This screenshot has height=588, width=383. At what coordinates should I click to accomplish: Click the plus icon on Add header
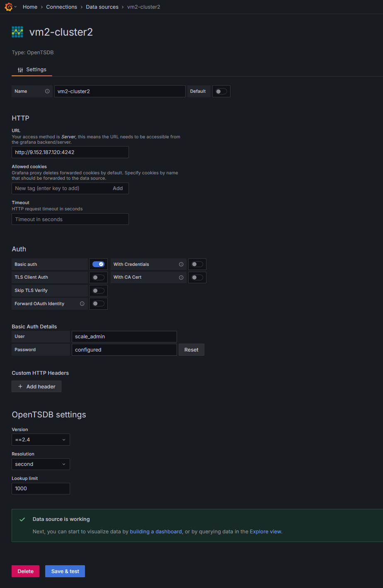(x=20, y=386)
